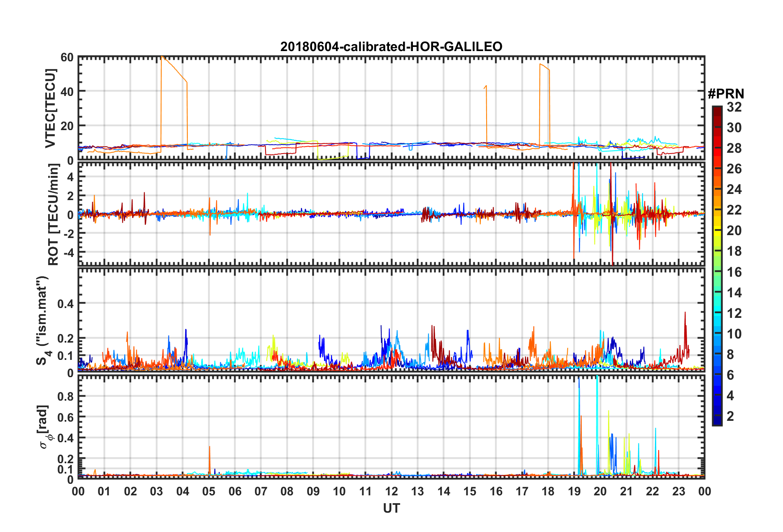Click x-axis hour label 15
Viewport: 783px width, 532px height.
point(470,491)
